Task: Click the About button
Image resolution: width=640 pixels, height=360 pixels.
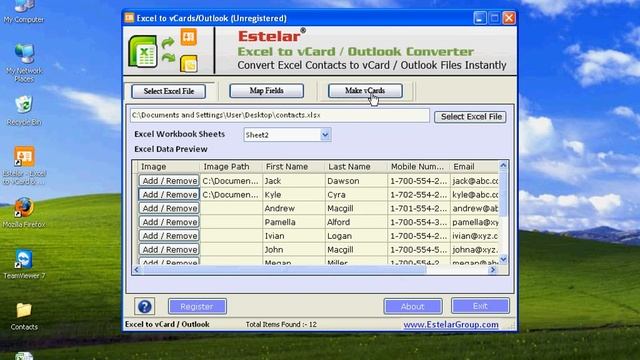Action: tap(413, 307)
